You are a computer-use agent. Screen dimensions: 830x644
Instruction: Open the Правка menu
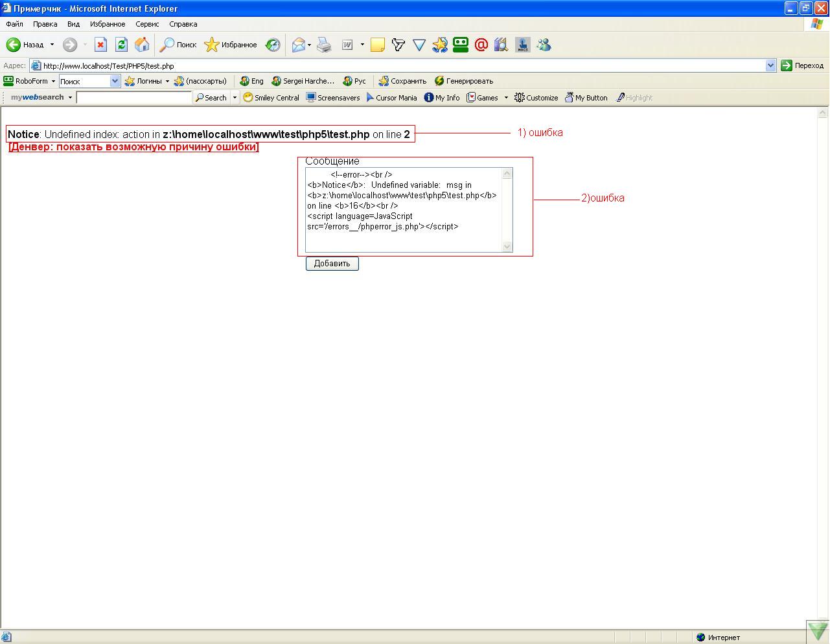[45, 24]
